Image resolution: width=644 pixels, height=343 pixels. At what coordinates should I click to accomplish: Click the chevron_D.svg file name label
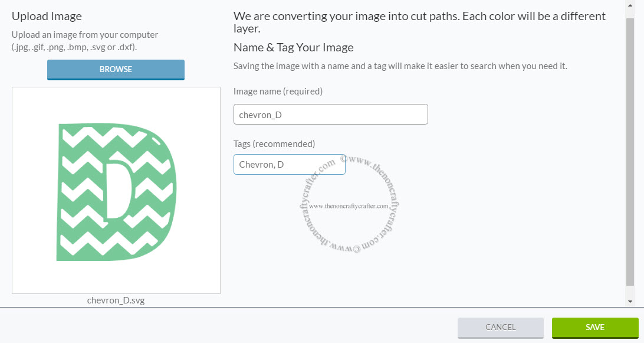point(116,300)
